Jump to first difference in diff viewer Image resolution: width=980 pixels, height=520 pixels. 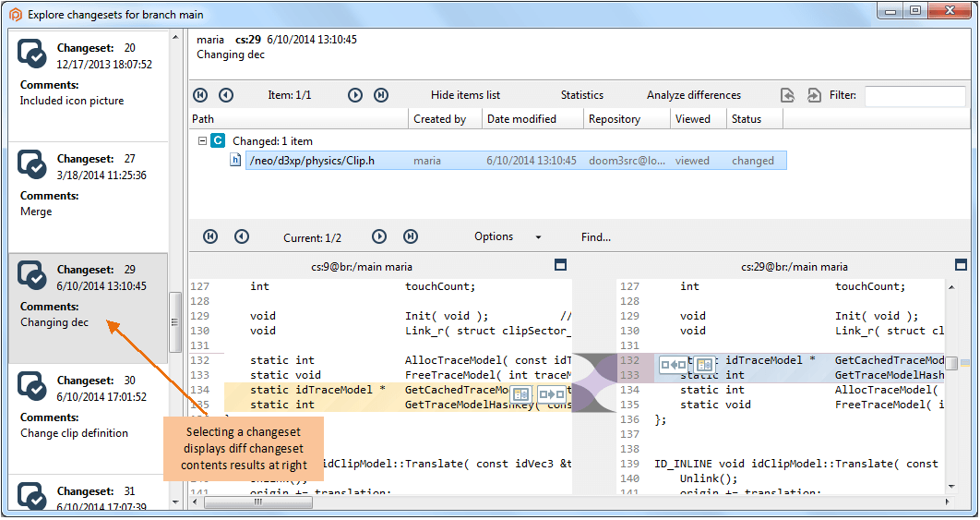(x=210, y=236)
